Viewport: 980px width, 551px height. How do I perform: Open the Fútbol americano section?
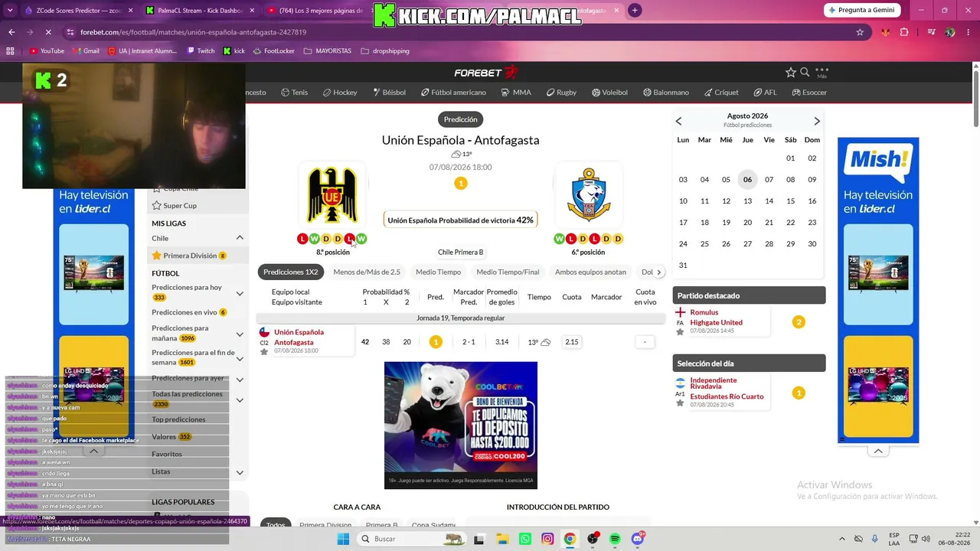point(453,93)
